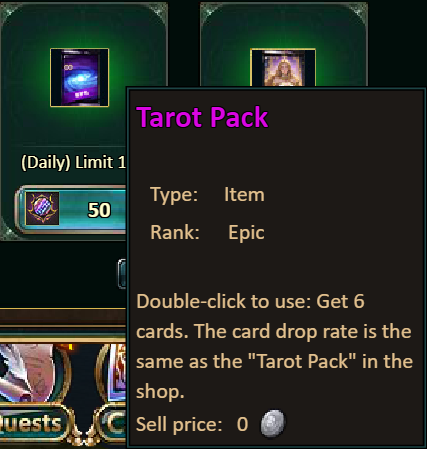Click the small yellow notification marker on Quests
The image size is (427, 449).
pos(71,347)
